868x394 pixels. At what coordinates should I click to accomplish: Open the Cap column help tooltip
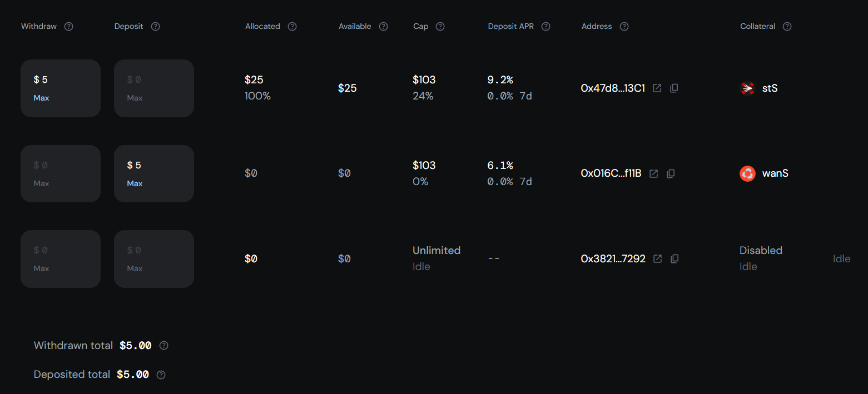coord(439,26)
